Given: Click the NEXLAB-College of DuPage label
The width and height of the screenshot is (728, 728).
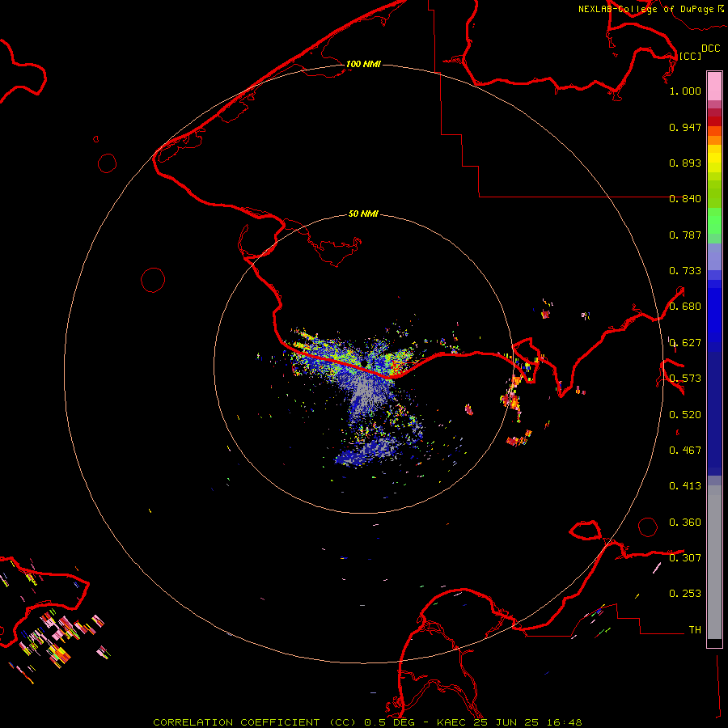Looking at the screenshot, I should click(x=646, y=9).
